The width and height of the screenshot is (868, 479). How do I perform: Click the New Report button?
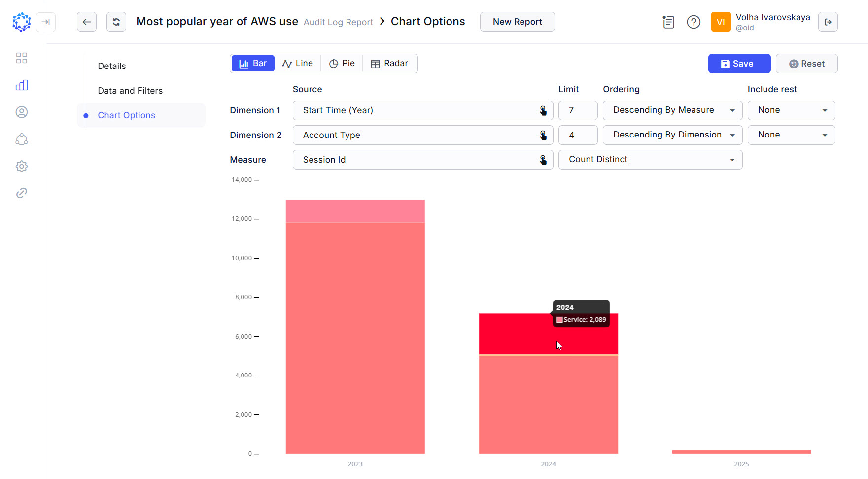click(517, 22)
